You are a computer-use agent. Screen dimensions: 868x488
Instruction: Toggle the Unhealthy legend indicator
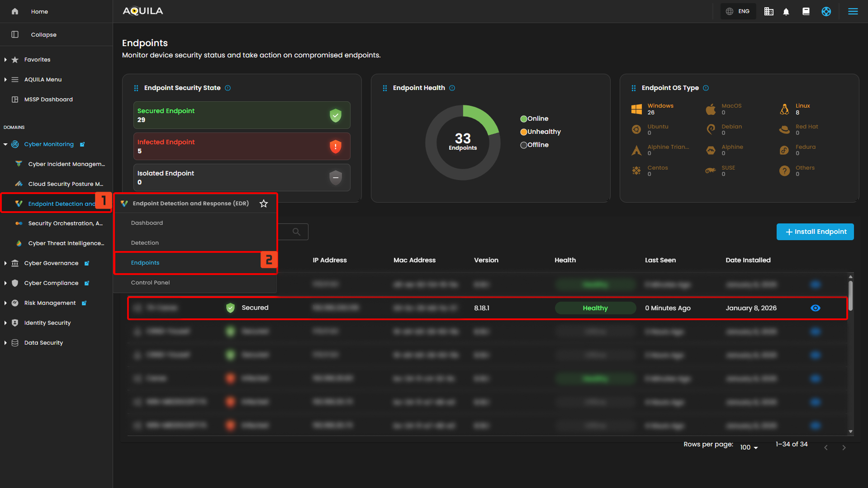tap(524, 132)
